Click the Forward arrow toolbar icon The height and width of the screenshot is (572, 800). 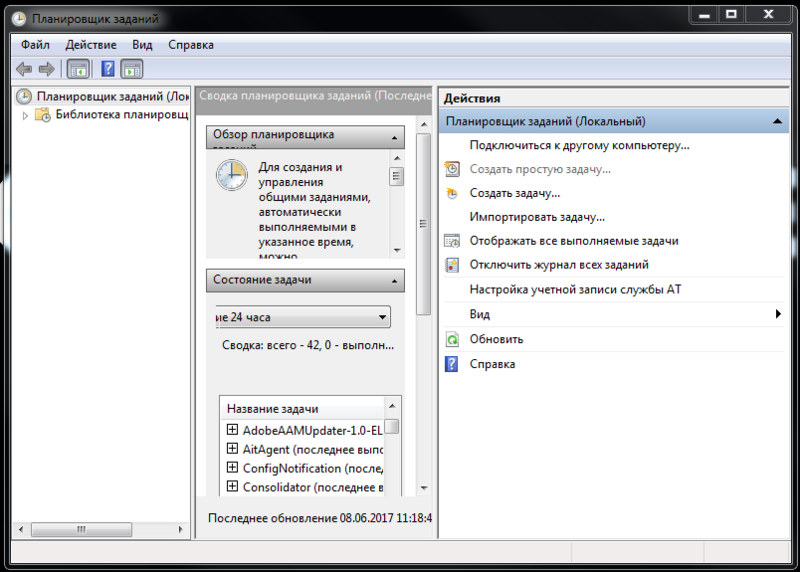click(x=46, y=69)
